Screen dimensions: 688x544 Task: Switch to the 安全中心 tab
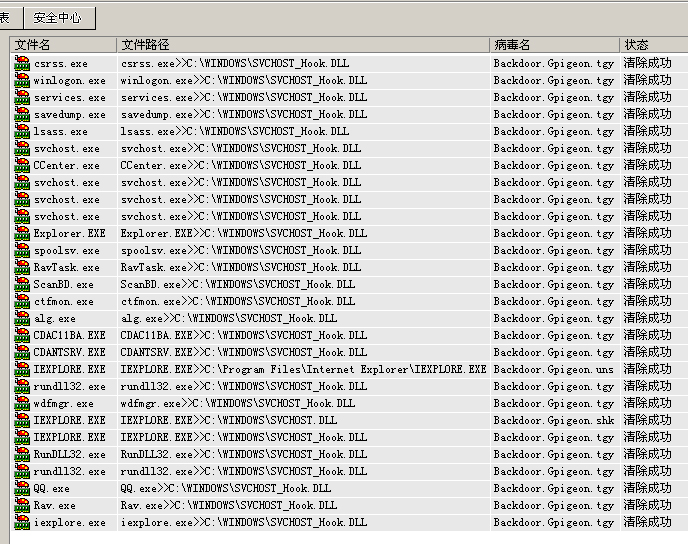point(59,18)
